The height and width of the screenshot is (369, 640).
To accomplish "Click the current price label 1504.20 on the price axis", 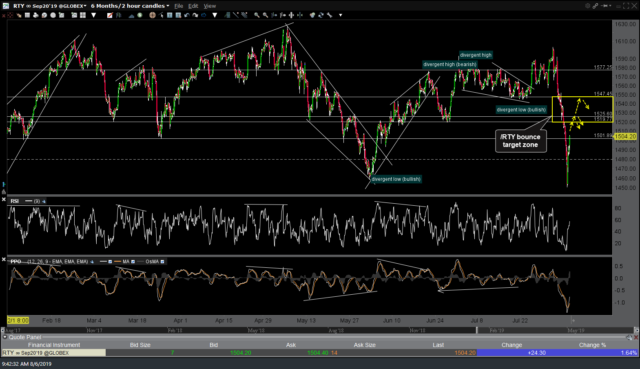I will [x=625, y=136].
